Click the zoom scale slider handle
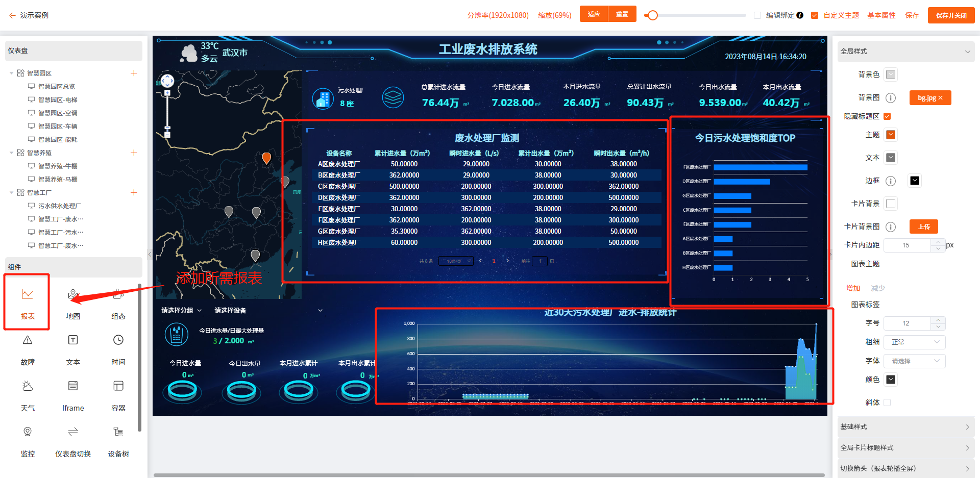Image resolution: width=980 pixels, height=478 pixels. (652, 15)
